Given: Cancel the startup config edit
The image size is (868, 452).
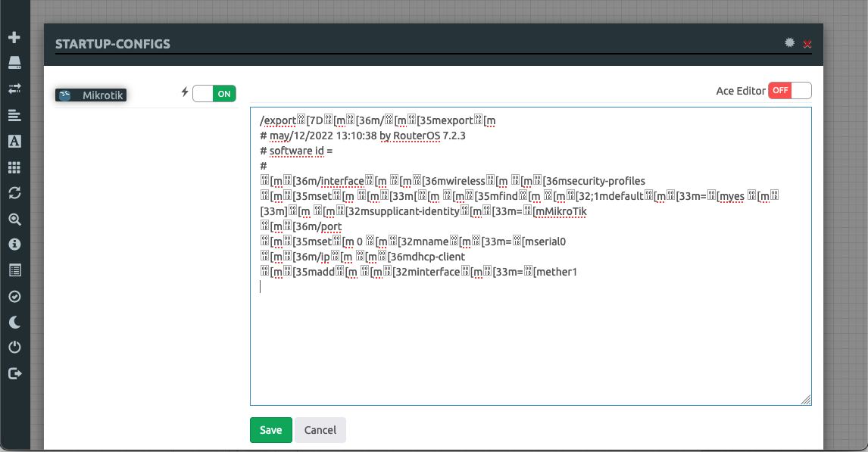Looking at the screenshot, I should point(320,430).
